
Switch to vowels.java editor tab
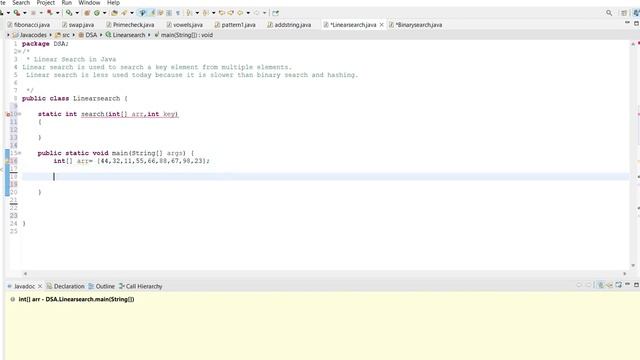tap(184, 25)
